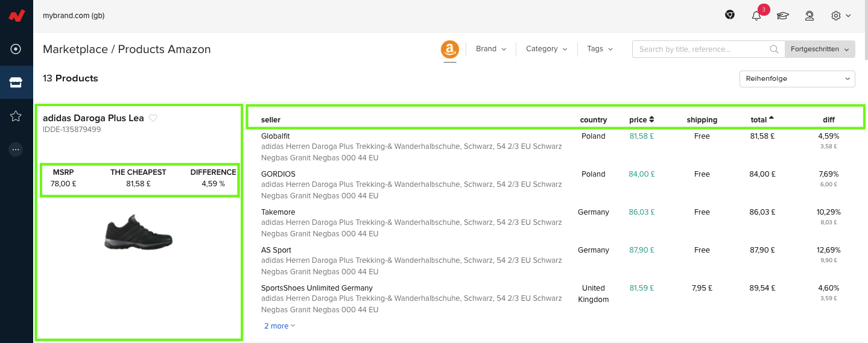The image size is (868, 343).
Task: Click the red app logo in sidebar
Action: click(16, 16)
